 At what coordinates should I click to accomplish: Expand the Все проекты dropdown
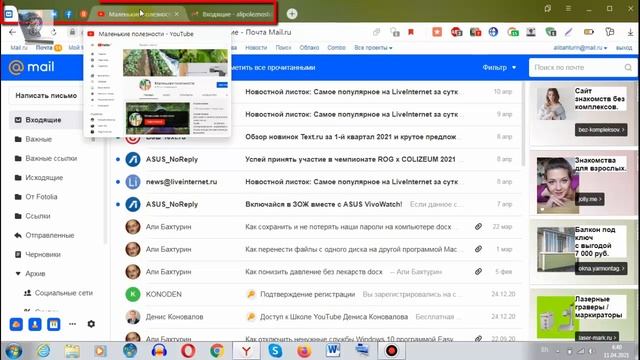click(x=373, y=48)
